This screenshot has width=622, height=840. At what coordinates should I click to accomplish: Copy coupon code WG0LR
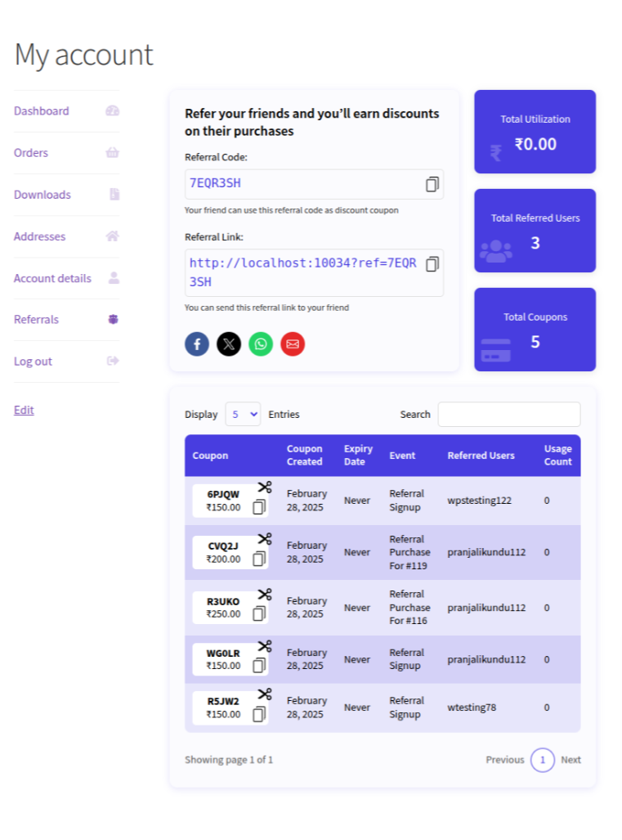[259, 665]
